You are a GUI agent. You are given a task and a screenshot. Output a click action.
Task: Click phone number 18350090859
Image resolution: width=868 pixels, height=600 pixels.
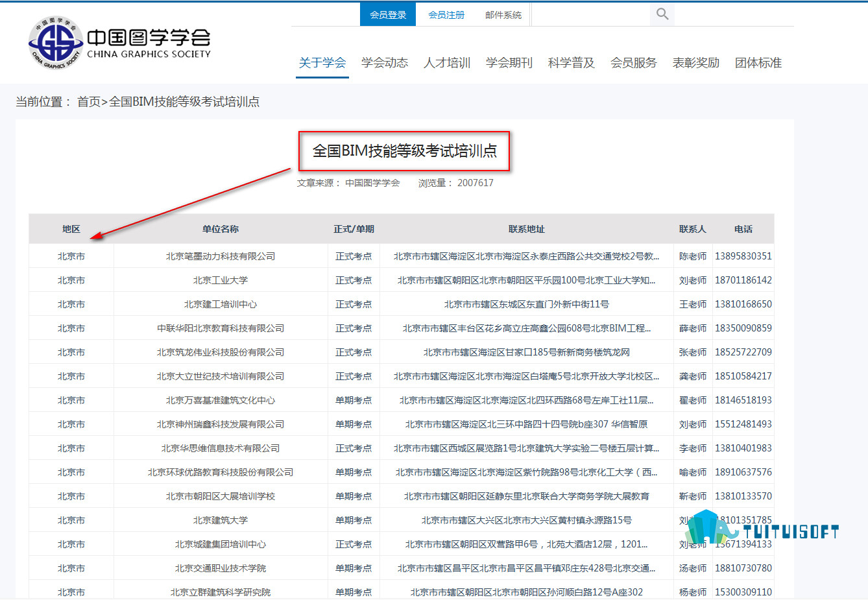[x=743, y=328]
